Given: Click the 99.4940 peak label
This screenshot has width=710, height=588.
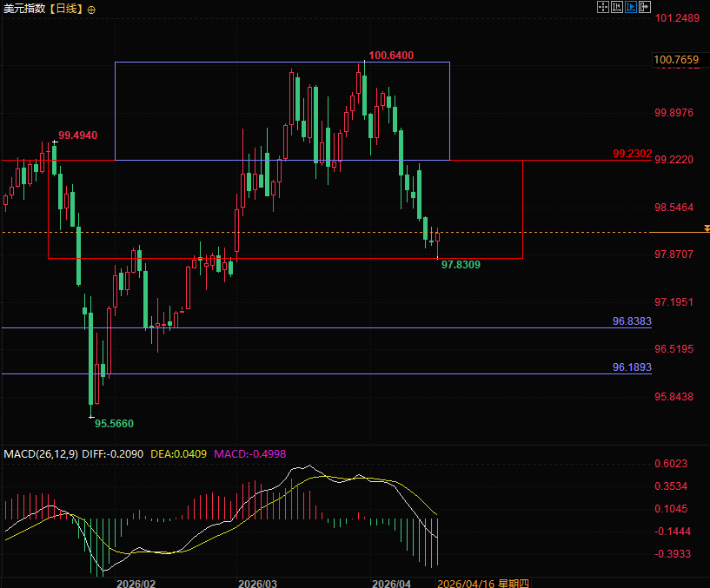Looking at the screenshot, I should click(x=78, y=135).
